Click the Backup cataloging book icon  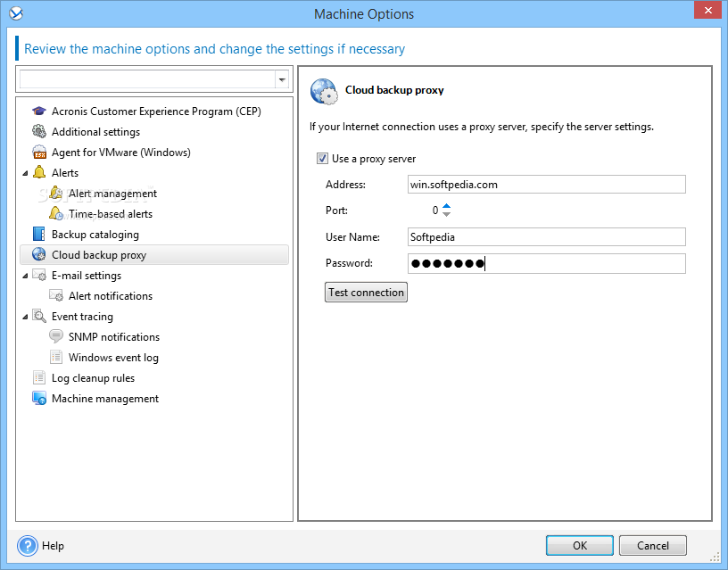pyautogui.click(x=39, y=234)
